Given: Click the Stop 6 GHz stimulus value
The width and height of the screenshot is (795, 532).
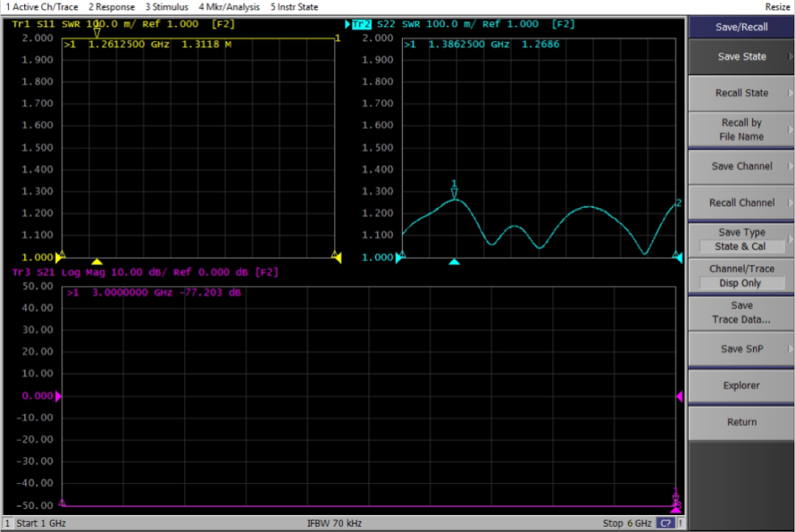Looking at the screenshot, I should [626, 523].
